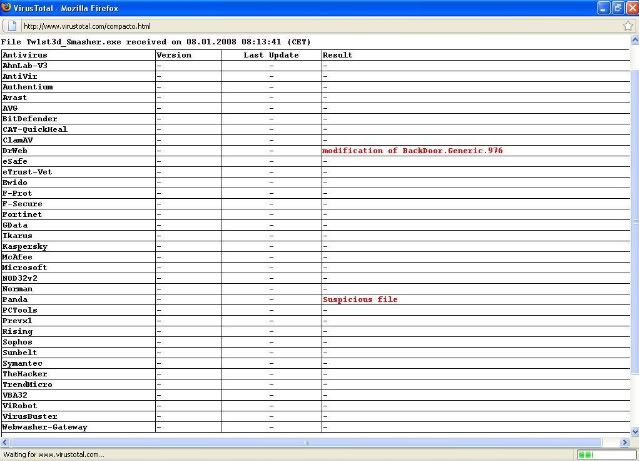639x461 pixels.
Task: Click the 'TheHacker' row name
Action: click(25, 374)
